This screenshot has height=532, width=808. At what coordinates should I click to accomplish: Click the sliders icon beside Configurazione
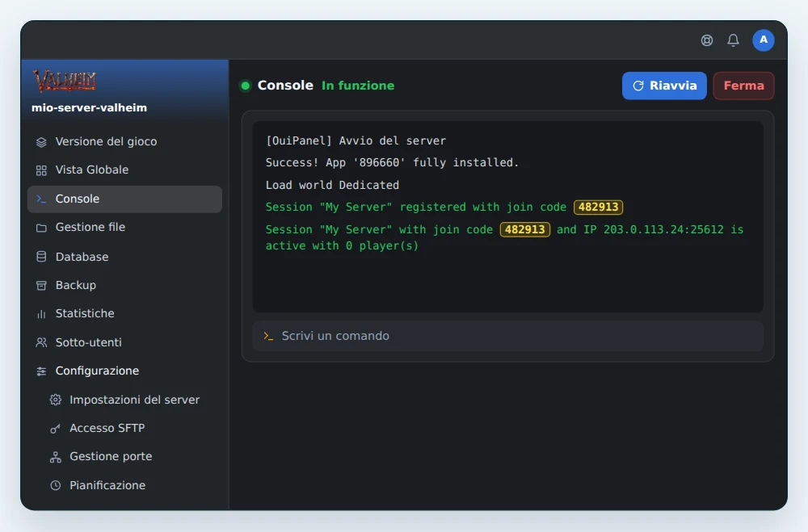click(x=41, y=371)
